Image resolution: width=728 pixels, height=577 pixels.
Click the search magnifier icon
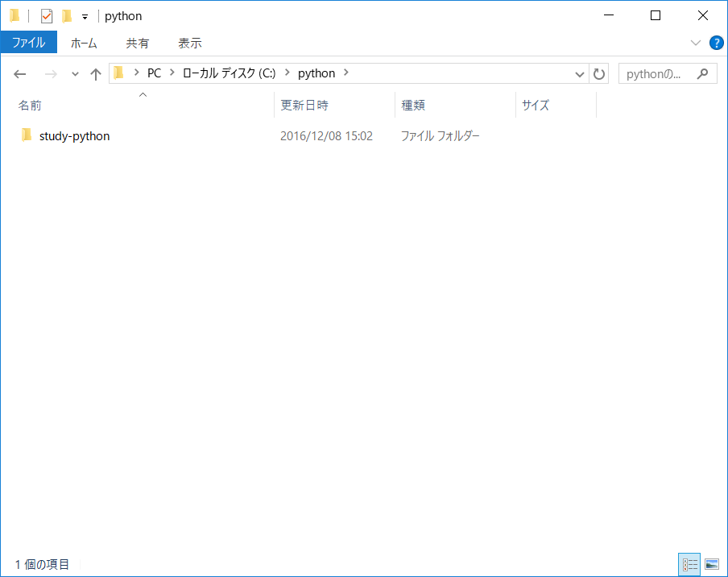coord(703,74)
